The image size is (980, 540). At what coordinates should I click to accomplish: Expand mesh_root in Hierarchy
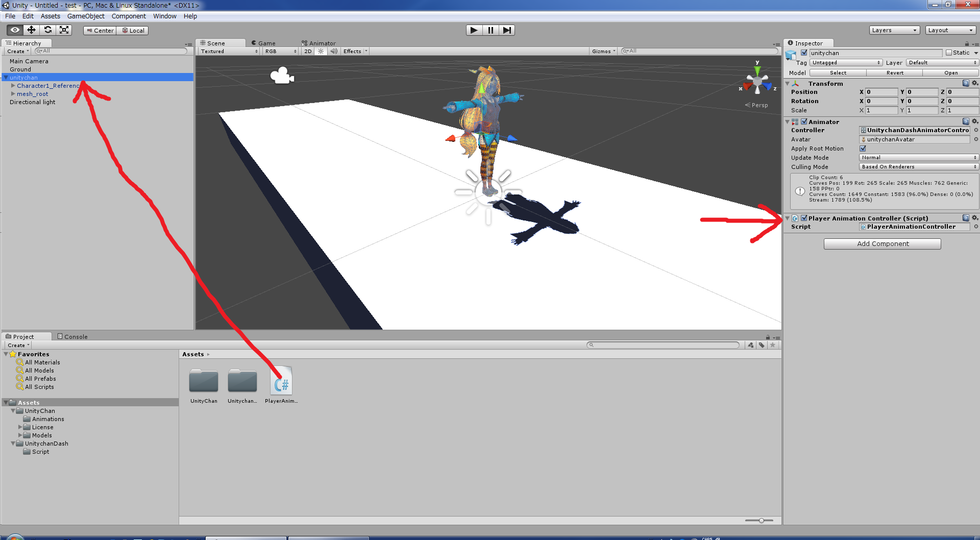click(x=13, y=94)
